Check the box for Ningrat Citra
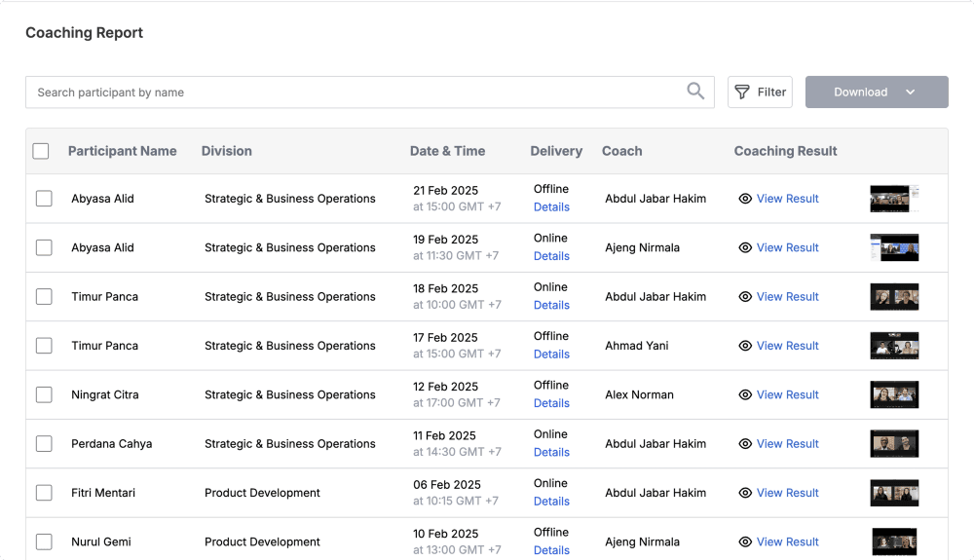Image resolution: width=974 pixels, height=560 pixels. pos(44,394)
